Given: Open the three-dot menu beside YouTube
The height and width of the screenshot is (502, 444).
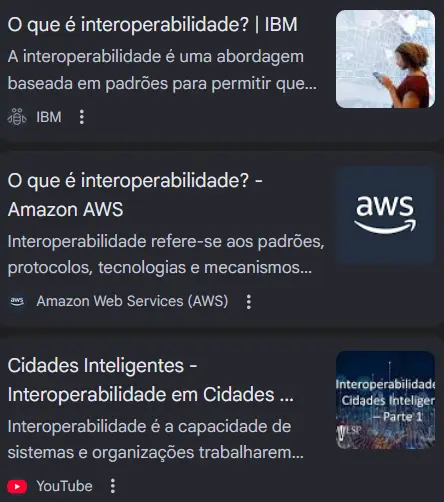Looking at the screenshot, I should (x=113, y=486).
